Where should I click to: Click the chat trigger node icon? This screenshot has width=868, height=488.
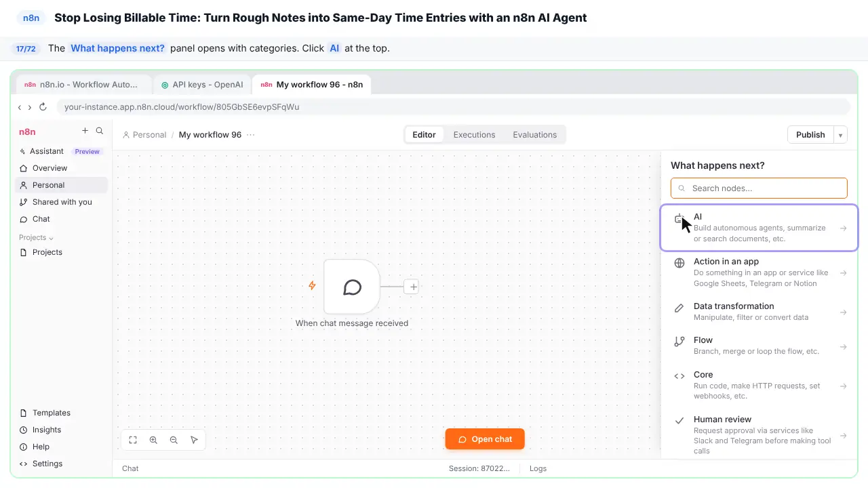click(352, 287)
